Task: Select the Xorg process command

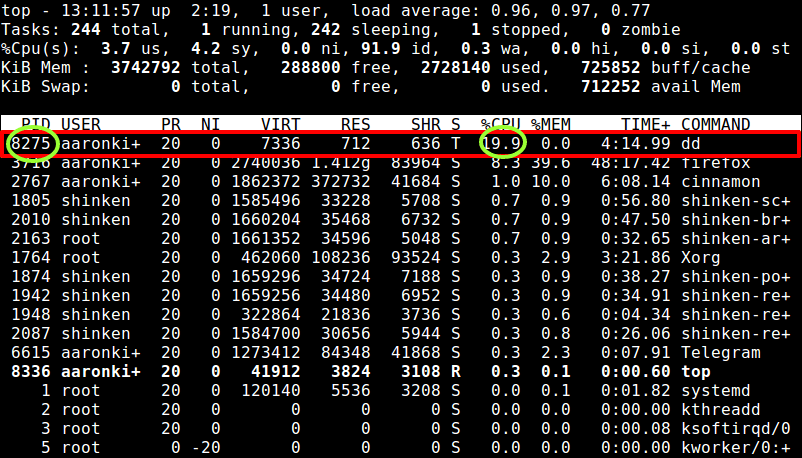Action: (701, 257)
